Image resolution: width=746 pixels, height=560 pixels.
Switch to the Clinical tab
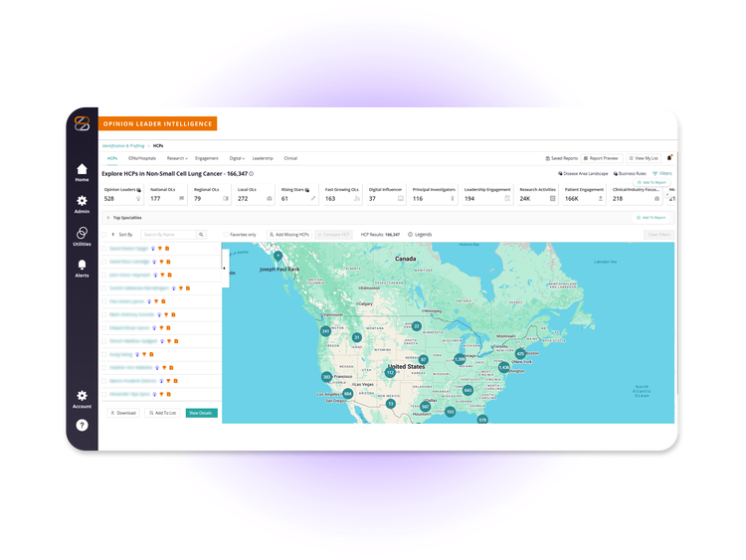pos(290,158)
